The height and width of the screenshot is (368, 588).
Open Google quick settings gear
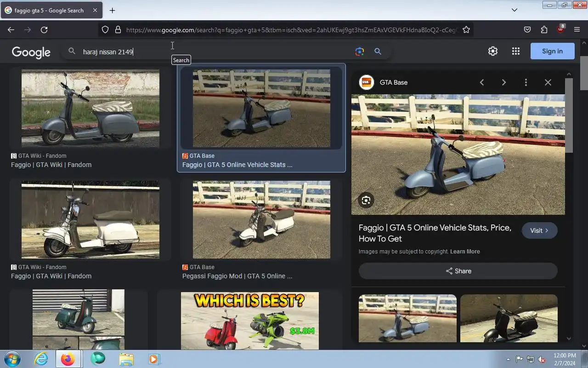[x=493, y=51]
